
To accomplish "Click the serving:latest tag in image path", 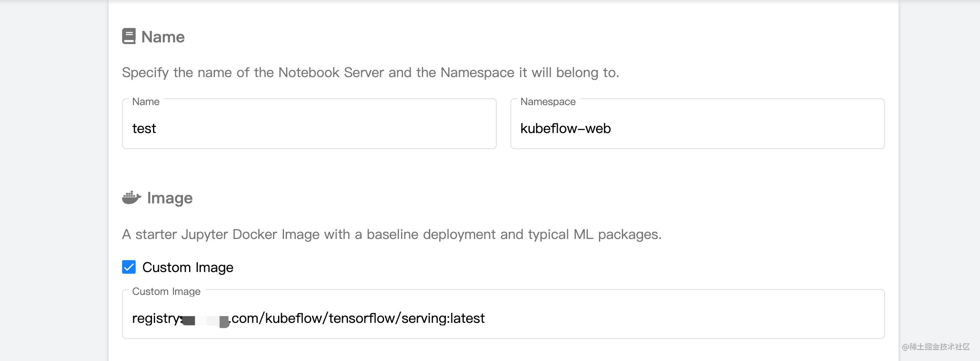I will click(x=443, y=318).
